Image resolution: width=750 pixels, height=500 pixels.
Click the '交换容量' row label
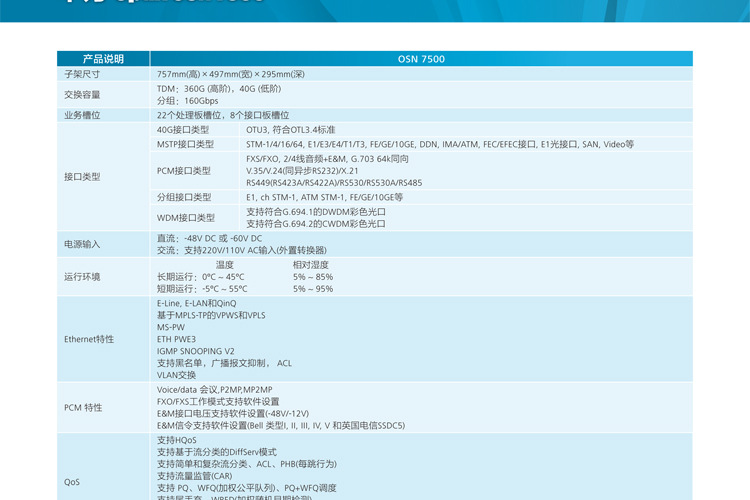click(x=82, y=95)
